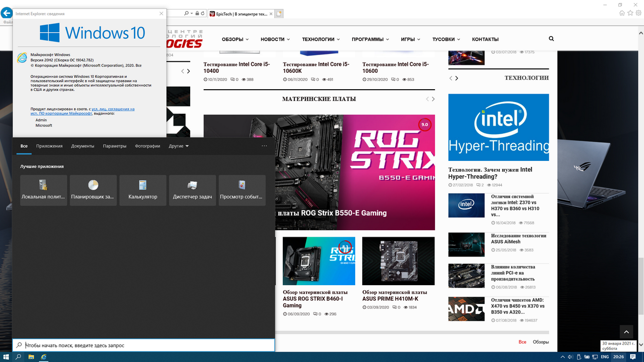Open the IE Tools gear icon
Screen dimensions: 644x362
[639, 13]
